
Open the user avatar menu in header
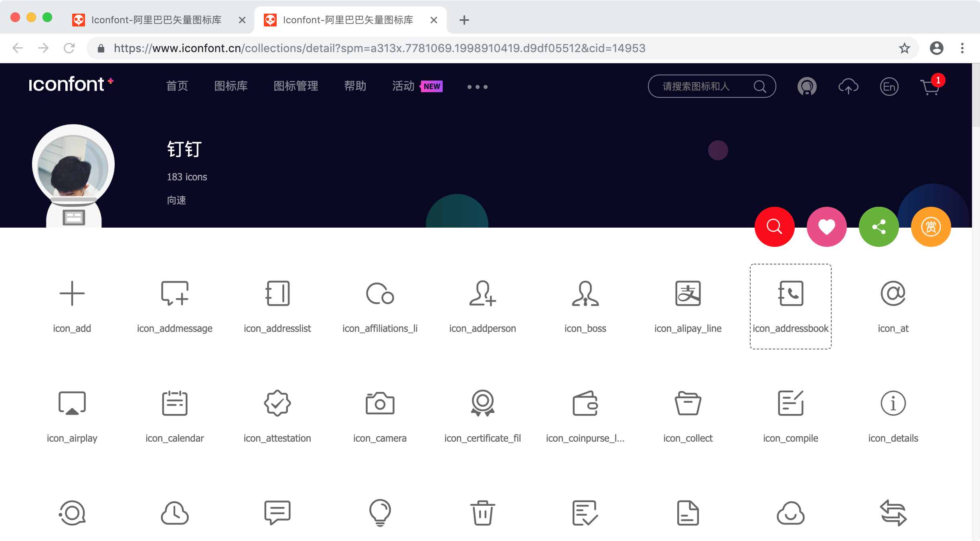tap(807, 87)
